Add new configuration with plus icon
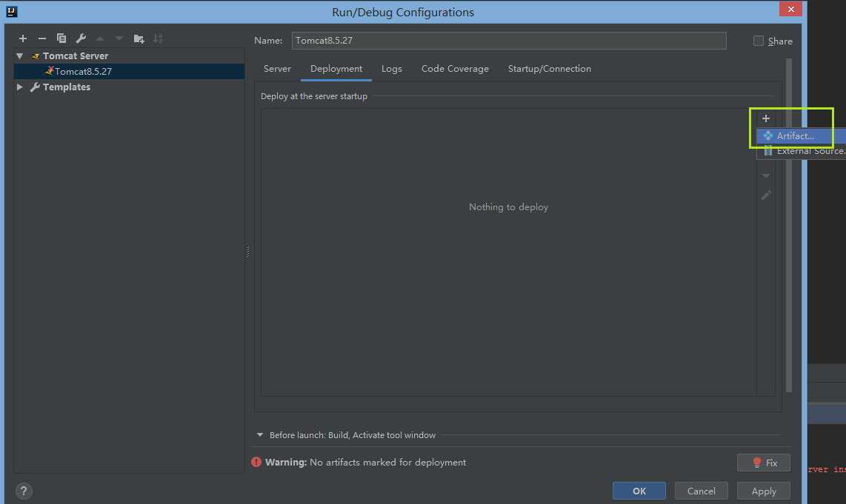The image size is (846, 504). click(x=23, y=38)
